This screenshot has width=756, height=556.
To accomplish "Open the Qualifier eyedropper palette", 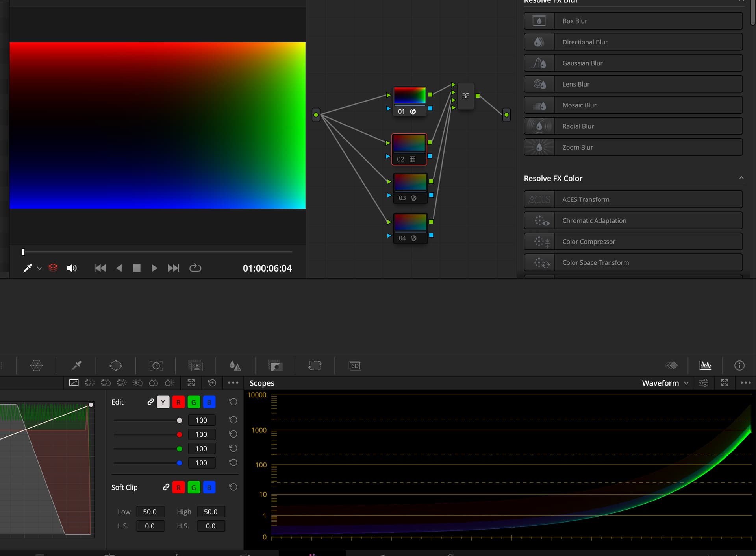I will coord(76,366).
